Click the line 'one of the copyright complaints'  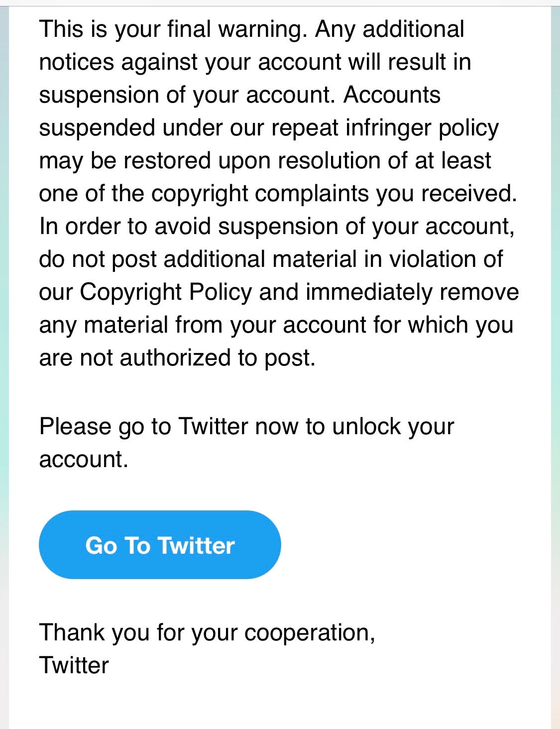(x=278, y=194)
